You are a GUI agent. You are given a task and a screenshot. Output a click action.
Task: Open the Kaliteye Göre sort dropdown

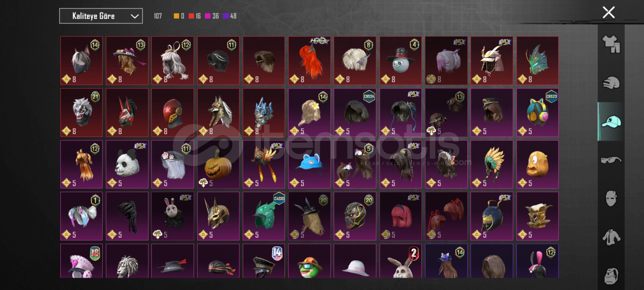[101, 16]
